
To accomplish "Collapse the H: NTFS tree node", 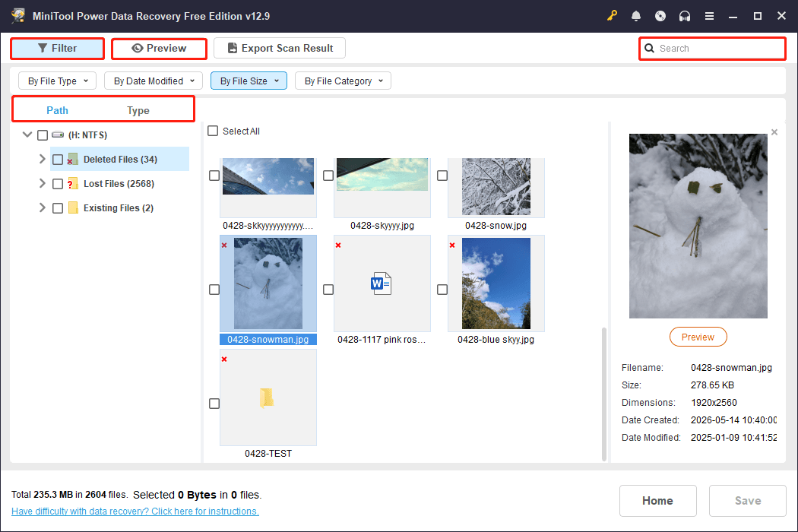I will click(27, 135).
